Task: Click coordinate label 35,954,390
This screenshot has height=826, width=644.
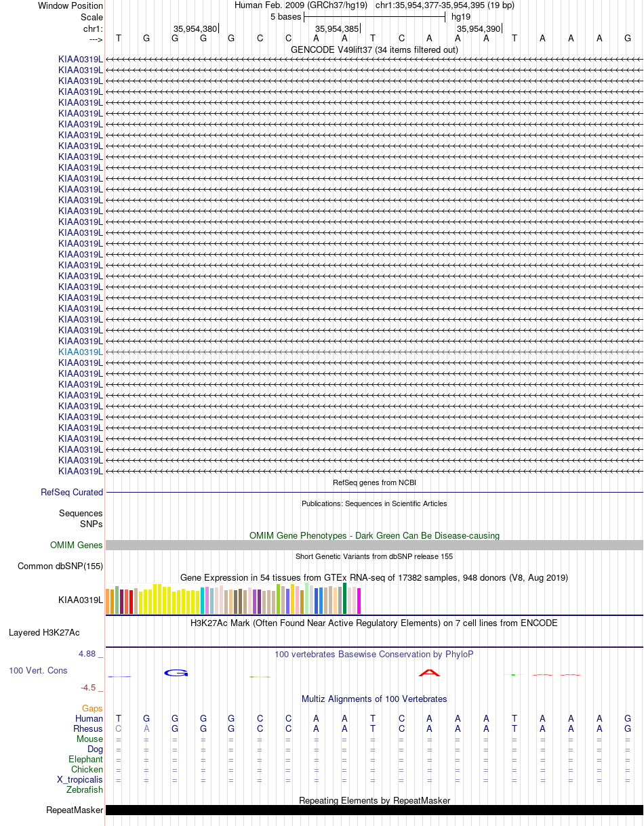Action: [x=479, y=29]
